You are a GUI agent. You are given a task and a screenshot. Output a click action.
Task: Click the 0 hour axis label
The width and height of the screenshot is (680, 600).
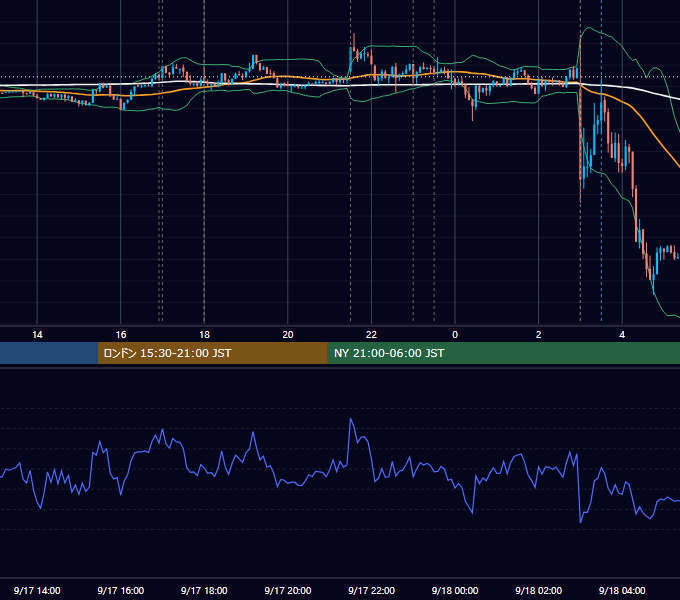pyautogui.click(x=455, y=335)
